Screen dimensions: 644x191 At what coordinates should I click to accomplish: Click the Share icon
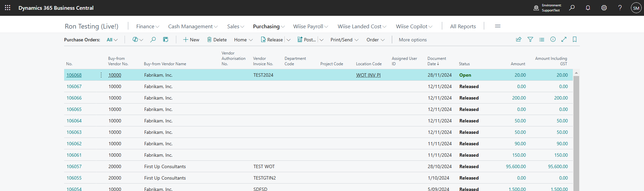[x=519, y=39]
